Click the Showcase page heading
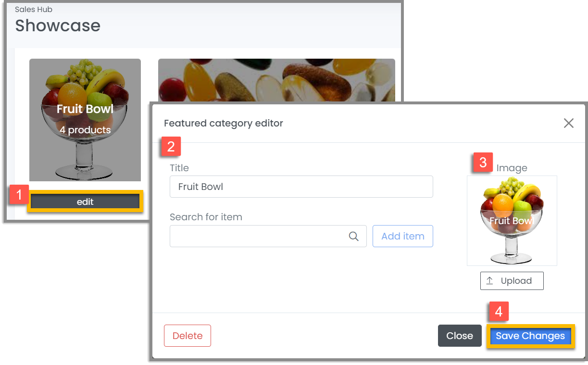 [57, 25]
